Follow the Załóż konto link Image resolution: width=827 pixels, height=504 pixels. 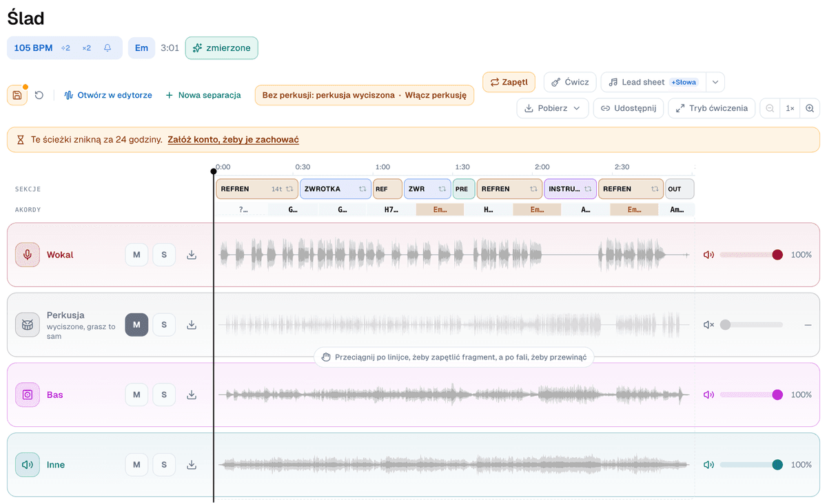(234, 139)
